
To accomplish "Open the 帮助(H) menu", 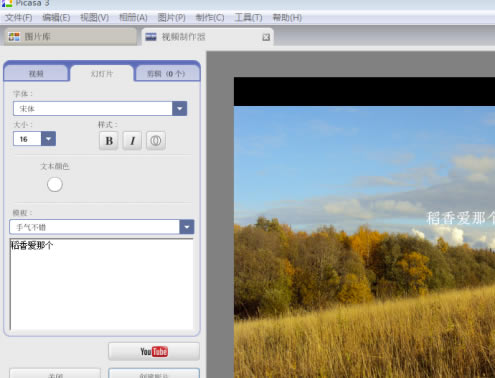I will click(287, 17).
